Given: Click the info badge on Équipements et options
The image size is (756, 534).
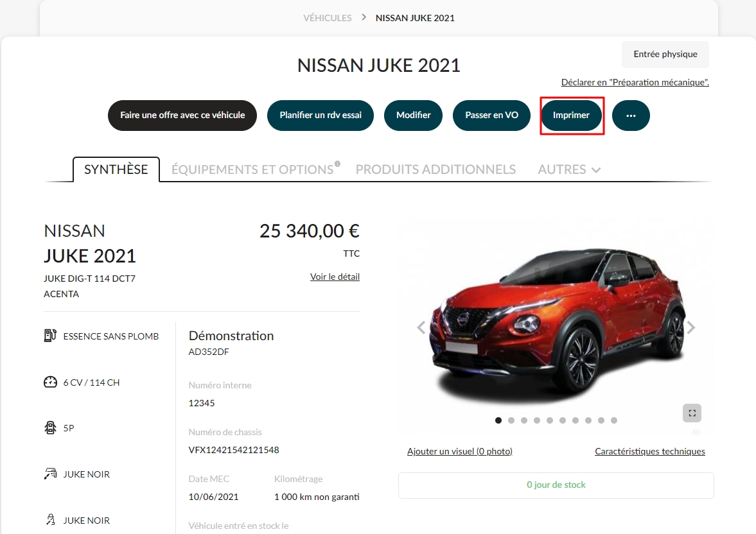Looking at the screenshot, I should point(337,164).
